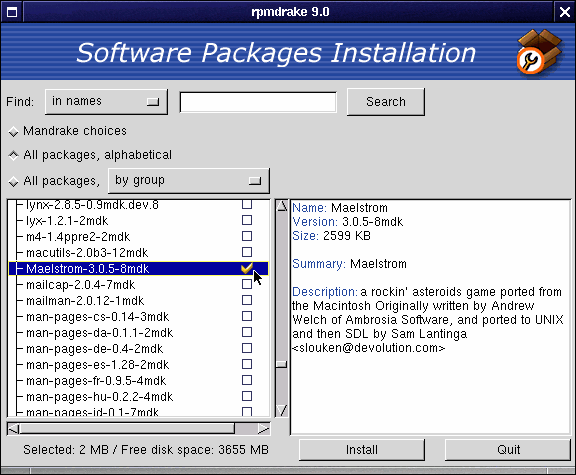This screenshot has width=576, height=475.
Task: Select the m4-1.4ppre2-2mdk package row
Action: (x=138, y=237)
